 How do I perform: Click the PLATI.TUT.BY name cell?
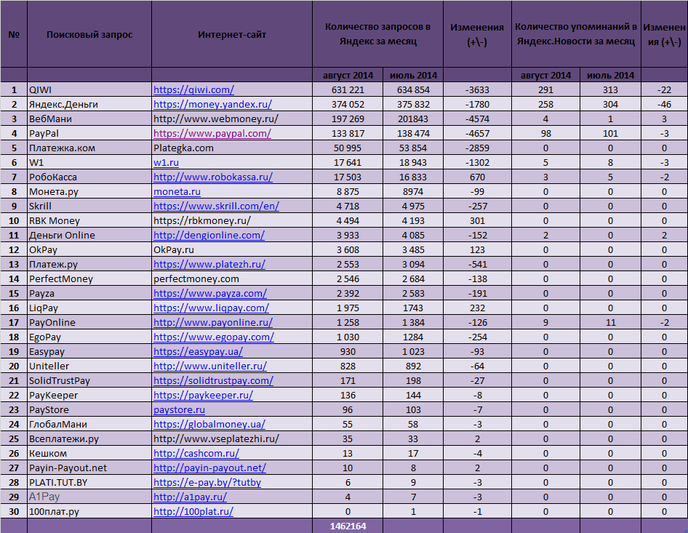pyautogui.click(x=90, y=482)
